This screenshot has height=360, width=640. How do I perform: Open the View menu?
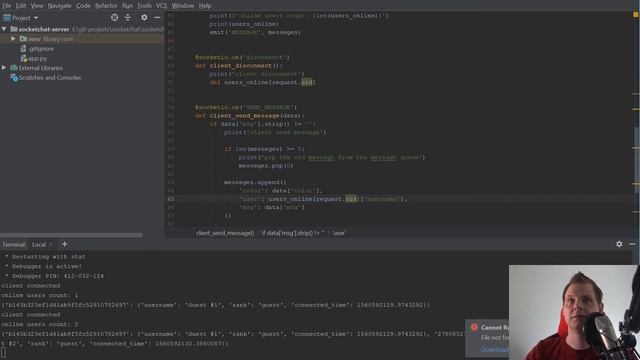point(37,6)
